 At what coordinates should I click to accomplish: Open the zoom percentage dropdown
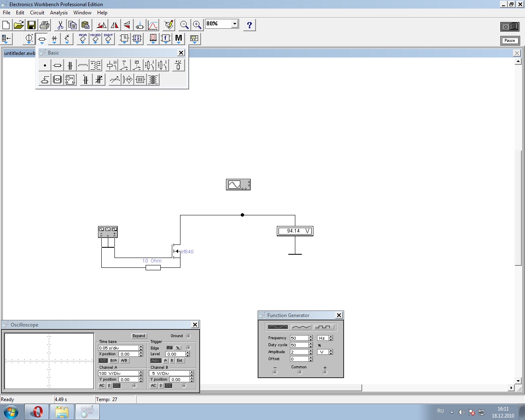(x=235, y=24)
